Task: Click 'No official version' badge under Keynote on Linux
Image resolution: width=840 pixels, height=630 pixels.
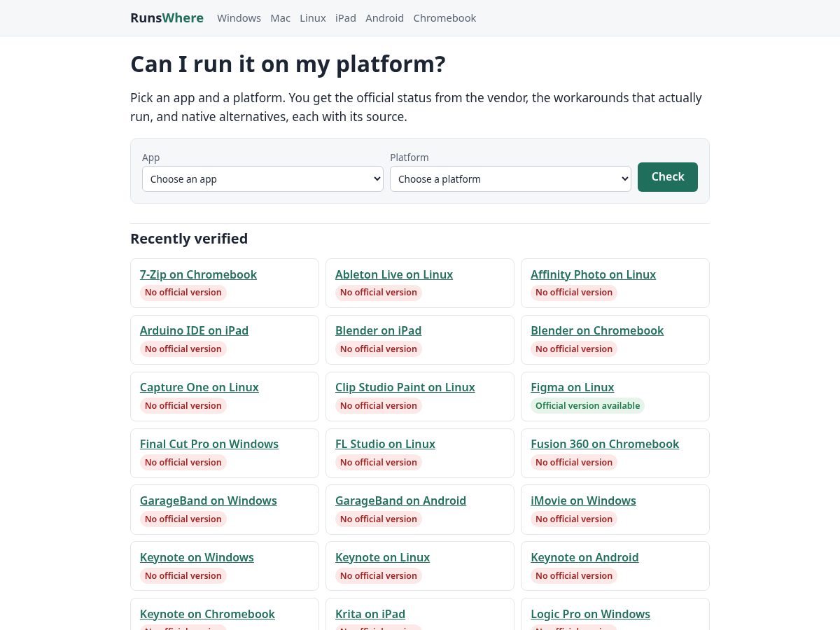Action: pyautogui.click(x=379, y=575)
